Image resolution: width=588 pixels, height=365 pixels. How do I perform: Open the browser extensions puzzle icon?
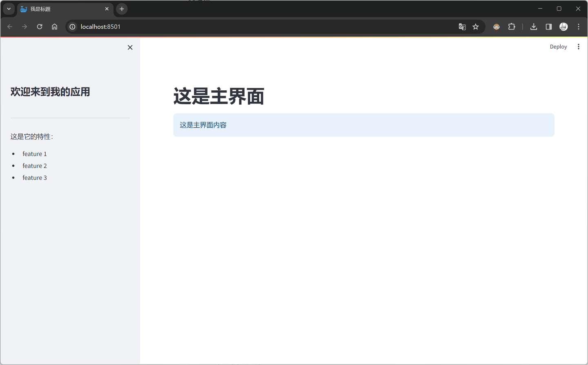click(512, 27)
